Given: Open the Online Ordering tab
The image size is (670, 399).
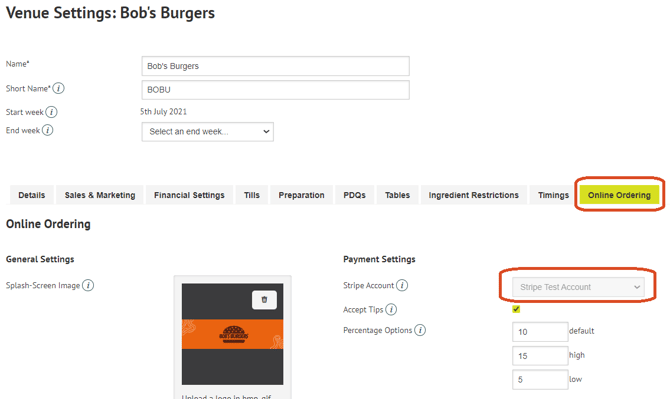Looking at the screenshot, I should pos(619,195).
